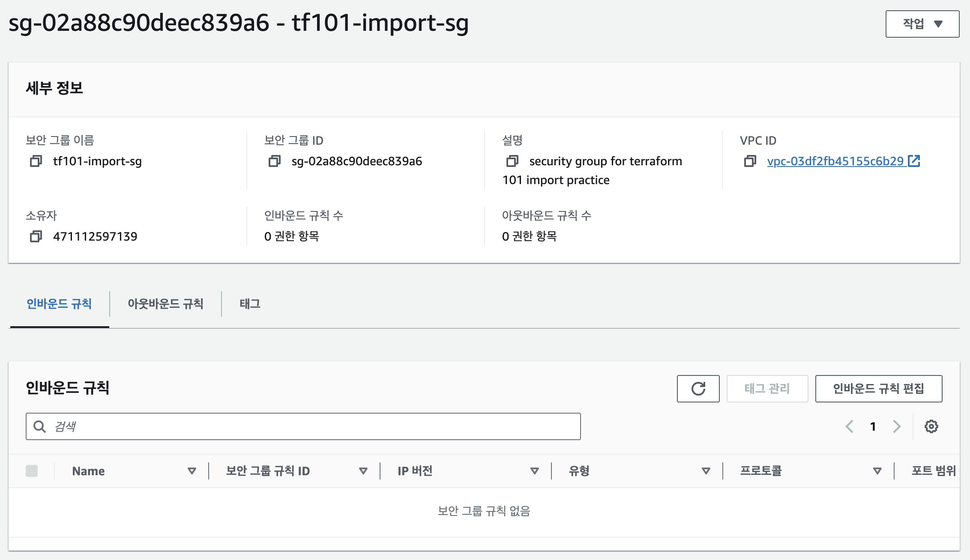Screen dimensions: 970x560
Task: Go to next page of inbound rules
Action: pyautogui.click(x=897, y=426)
